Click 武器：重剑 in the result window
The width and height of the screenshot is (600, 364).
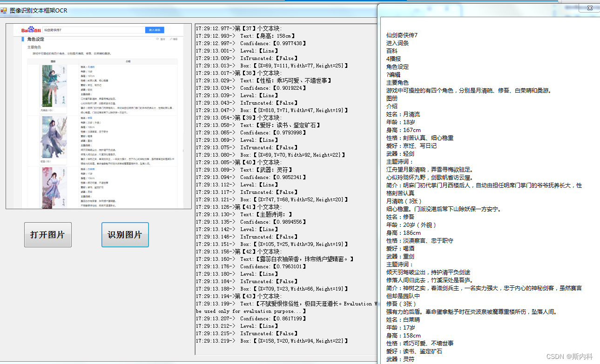pyautogui.click(x=400, y=257)
